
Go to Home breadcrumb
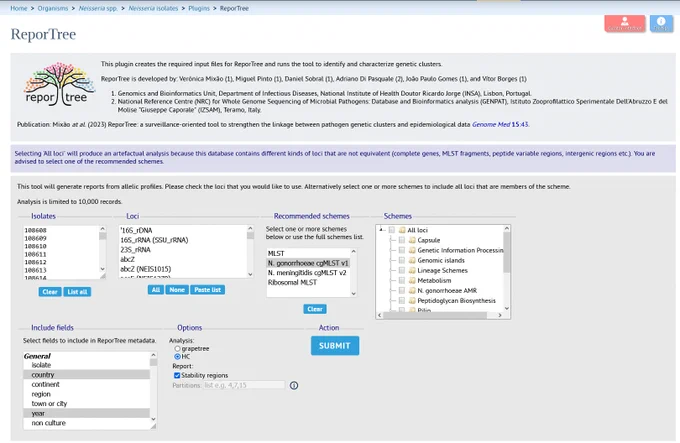click(19, 8)
